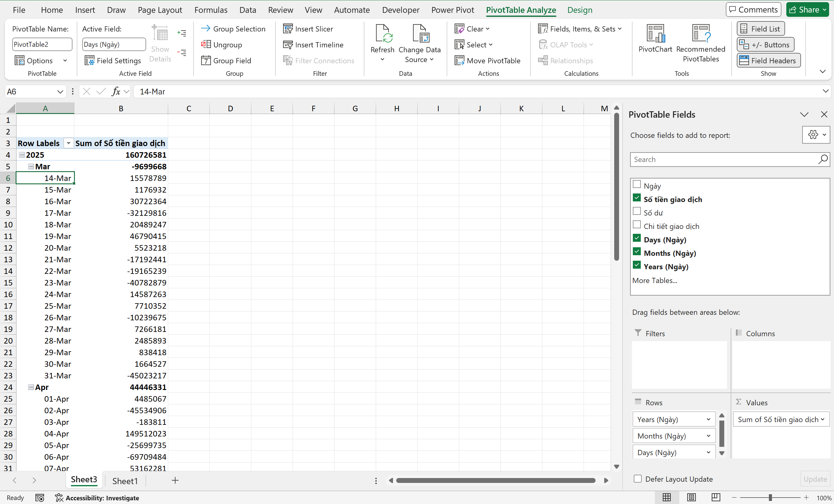834x504 pixels.
Task: Click the Insert Slicer icon
Action: [288, 29]
